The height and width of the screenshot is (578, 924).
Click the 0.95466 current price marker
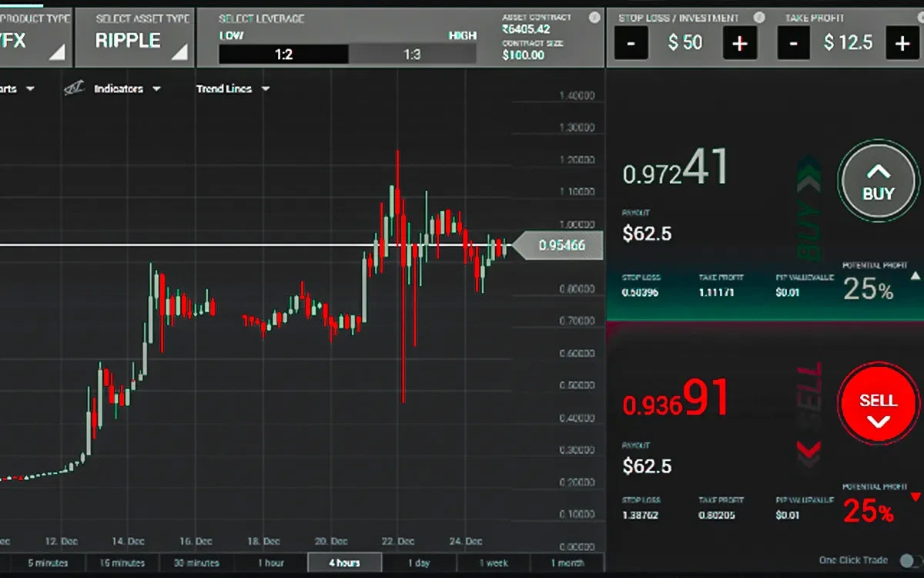(560, 246)
